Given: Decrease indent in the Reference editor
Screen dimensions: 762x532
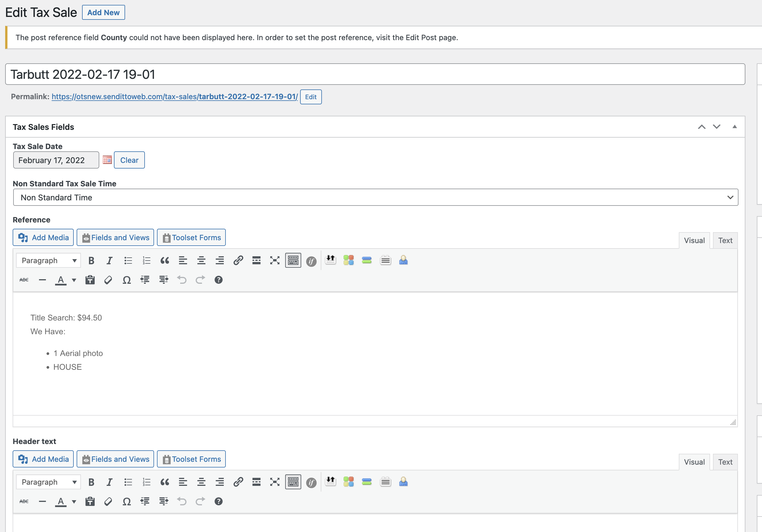Looking at the screenshot, I should tap(145, 280).
